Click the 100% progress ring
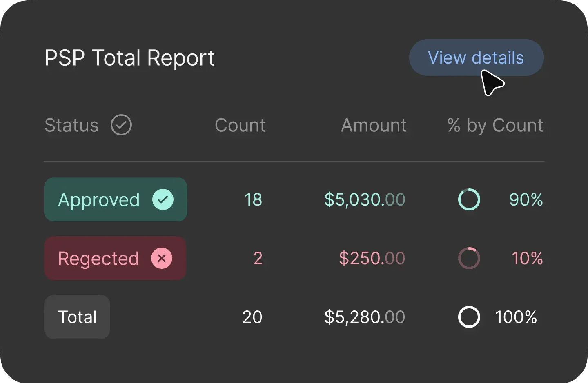 click(469, 317)
